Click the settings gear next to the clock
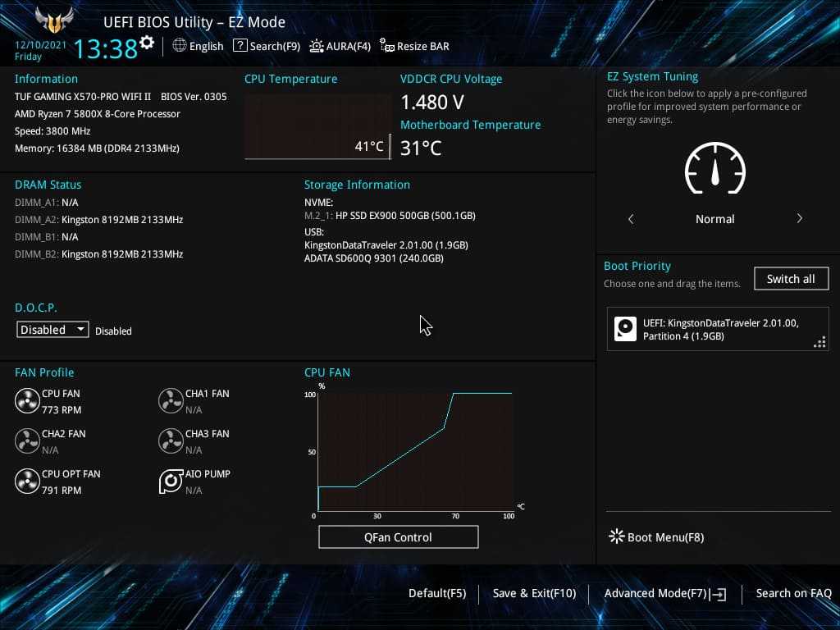 pyautogui.click(x=147, y=43)
